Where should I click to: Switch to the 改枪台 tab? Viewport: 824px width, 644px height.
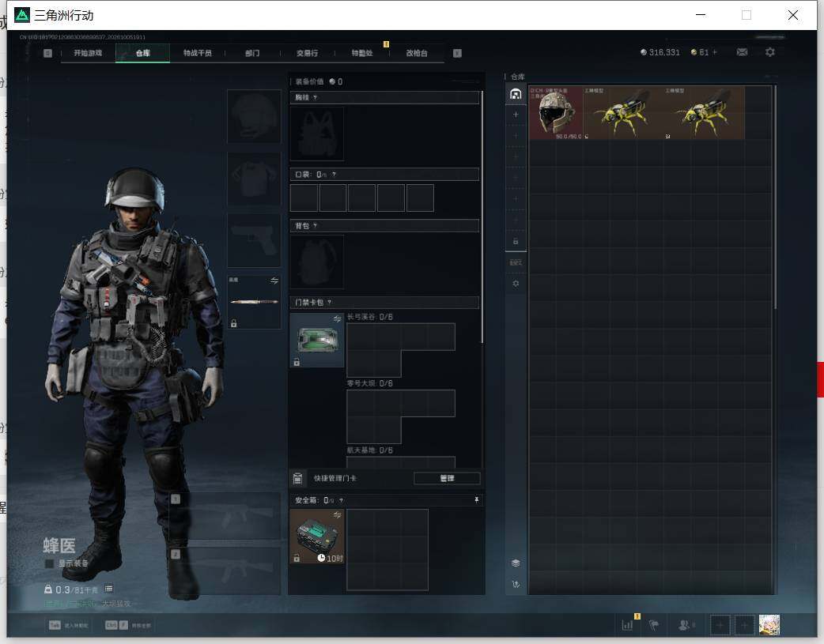tap(417, 53)
